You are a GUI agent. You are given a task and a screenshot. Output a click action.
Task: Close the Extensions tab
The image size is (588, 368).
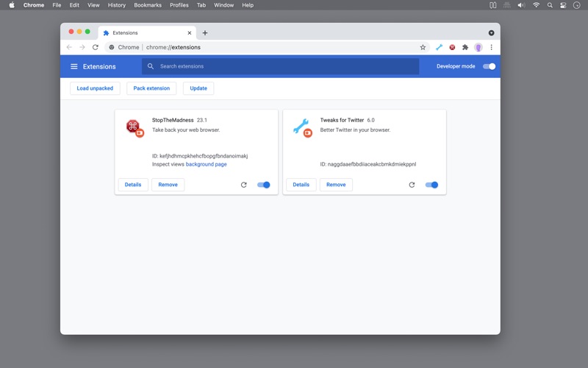190,33
